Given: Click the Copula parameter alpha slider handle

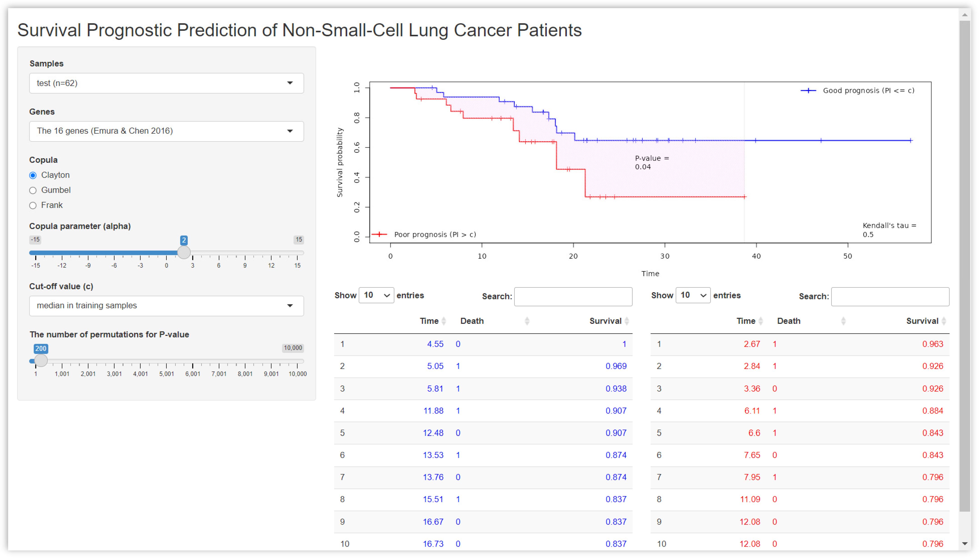Looking at the screenshot, I should click(x=184, y=253).
